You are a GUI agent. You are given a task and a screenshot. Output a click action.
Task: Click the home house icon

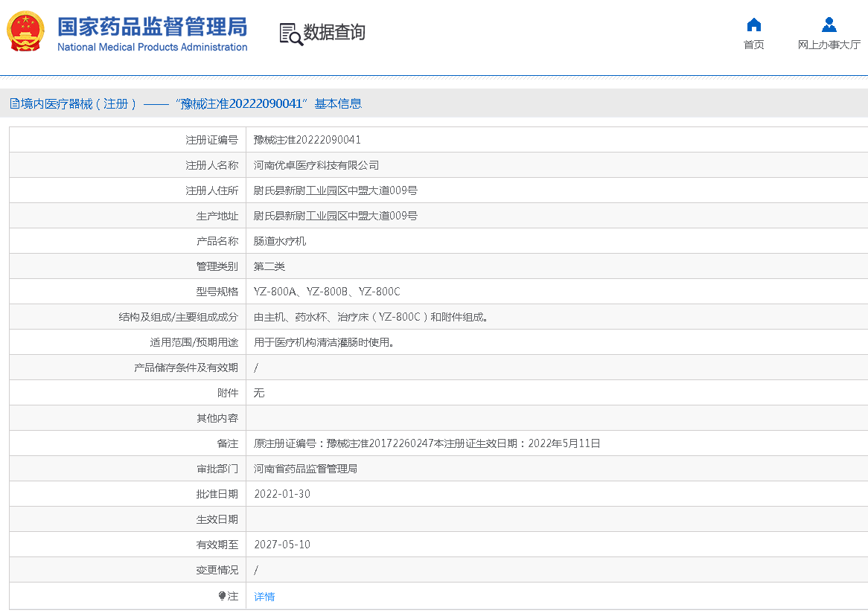(753, 25)
